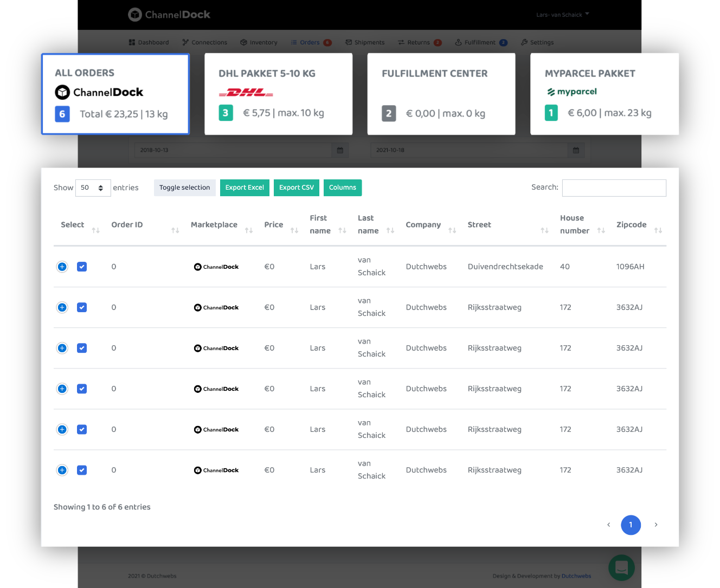This screenshot has height=588, width=720.
Task: Focus the Search input field
Action: pyautogui.click(x=614, y=188)
